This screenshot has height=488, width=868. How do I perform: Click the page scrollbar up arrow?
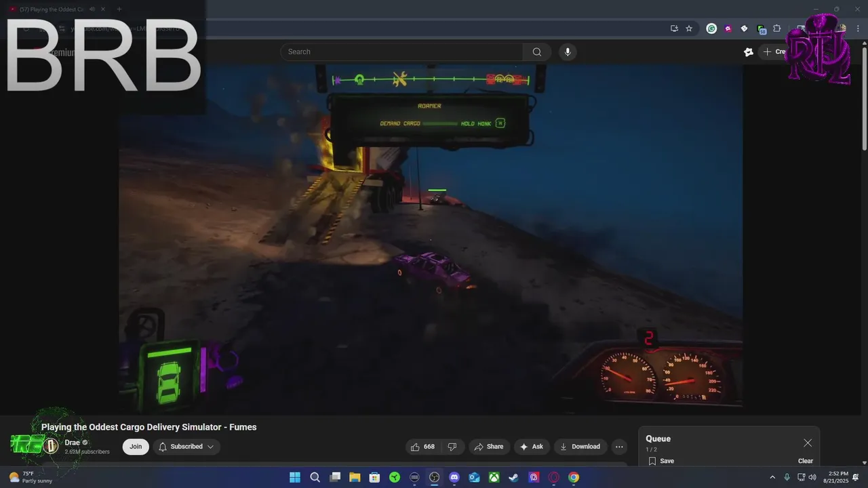(x=864, y=43)
